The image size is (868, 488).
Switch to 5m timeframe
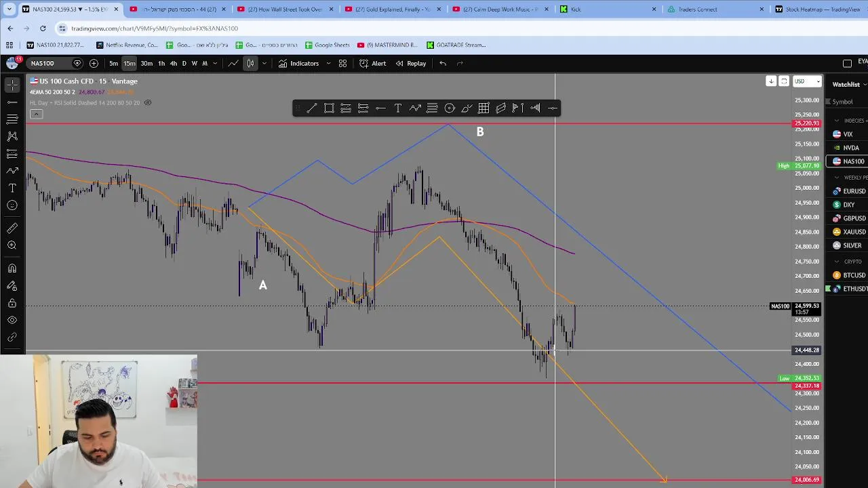point(113,63)
